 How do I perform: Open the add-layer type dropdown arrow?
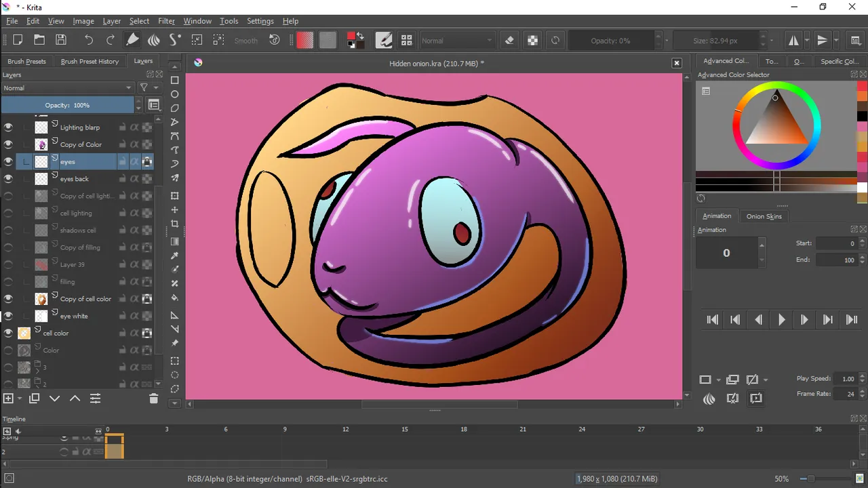click(x=20, y=399)
